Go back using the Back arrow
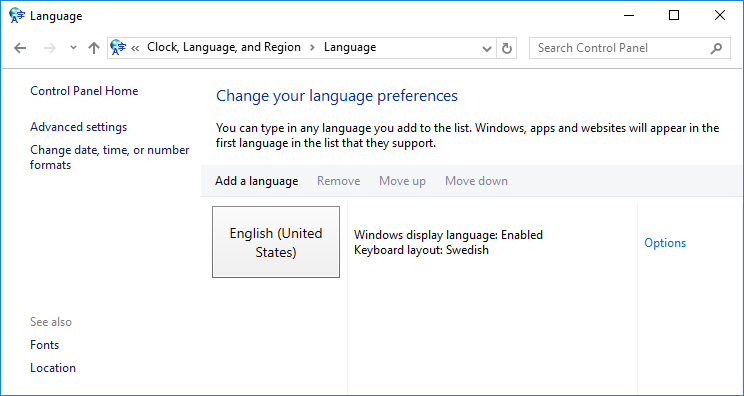Screen dimensions: 744x396 pyautogui.click(x=20, y=48)
